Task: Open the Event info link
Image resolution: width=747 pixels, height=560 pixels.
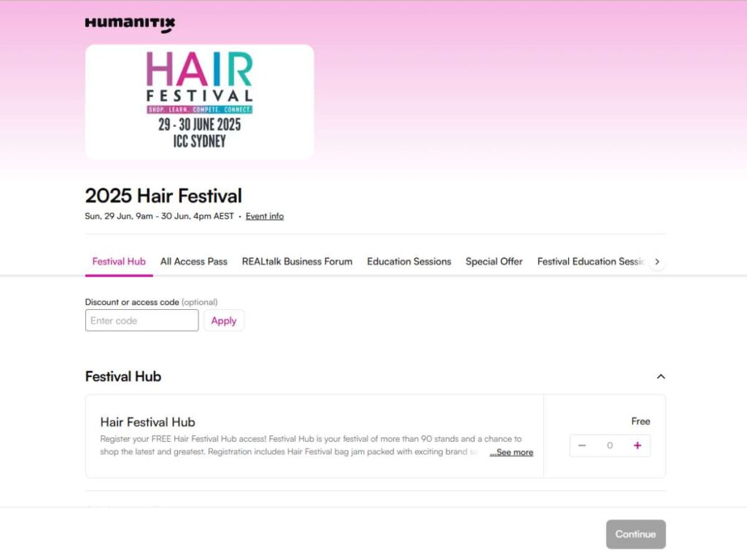Action: pos(264,216)
